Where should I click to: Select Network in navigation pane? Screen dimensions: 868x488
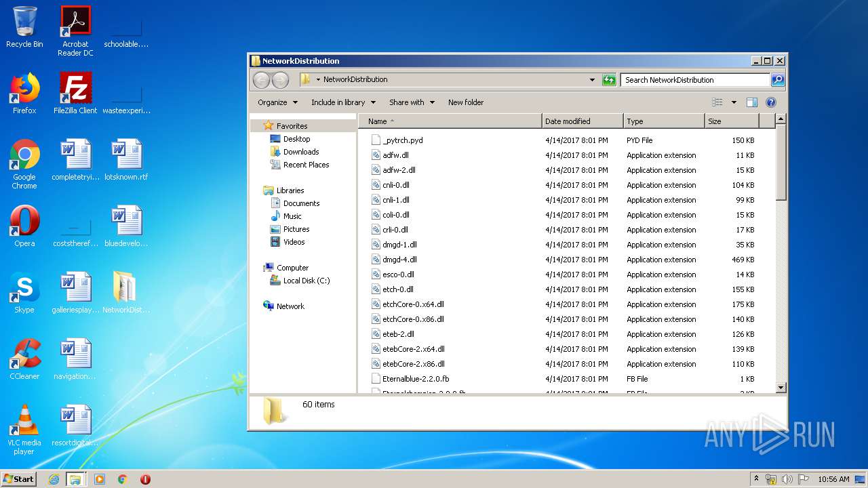coord(290,306)
